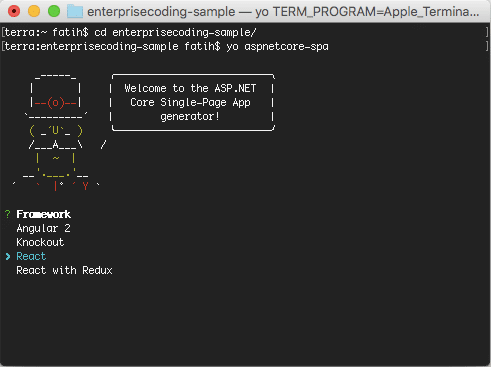Pick the React with Redux option
The height and width of the screenshot is (367, 491).
tap(64, 270)
